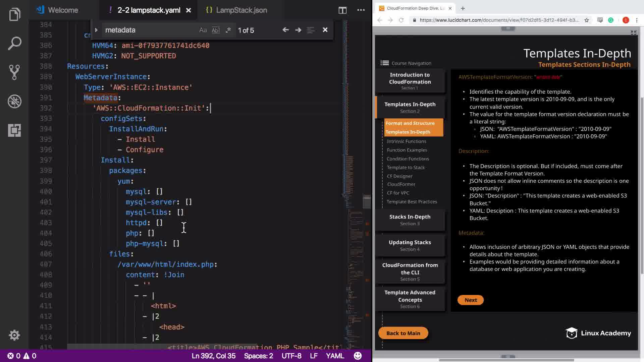
Task: Click the orange Next button
Action: coord(470,300)
